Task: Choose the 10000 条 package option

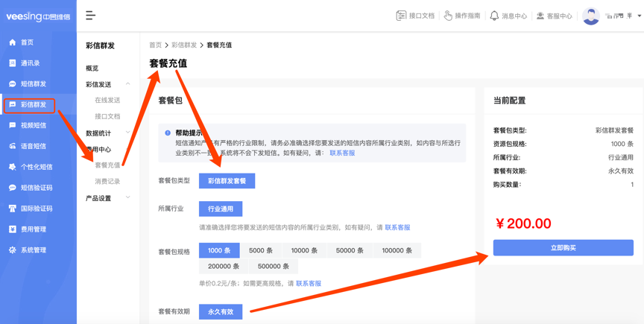Action: [304, 251]
